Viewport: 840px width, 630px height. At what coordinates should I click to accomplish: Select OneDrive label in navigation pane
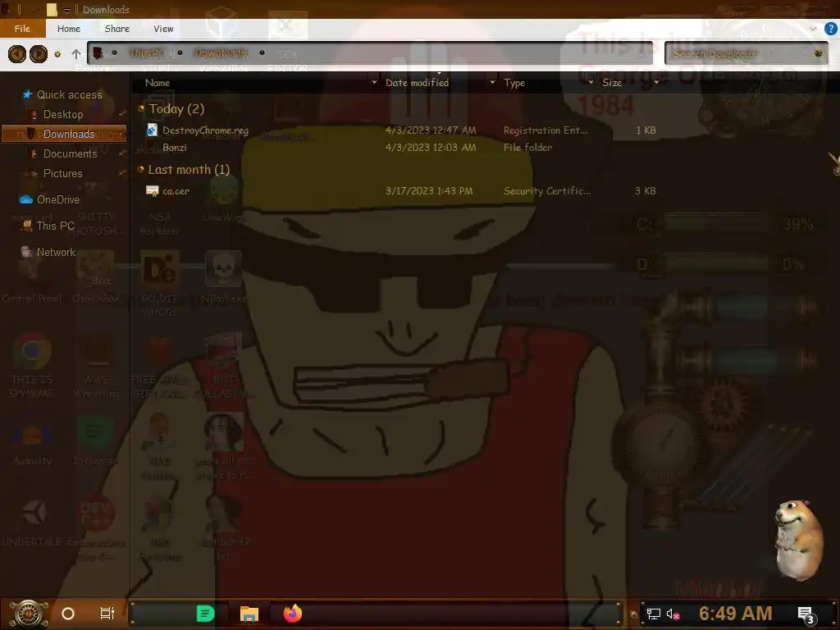58,200
